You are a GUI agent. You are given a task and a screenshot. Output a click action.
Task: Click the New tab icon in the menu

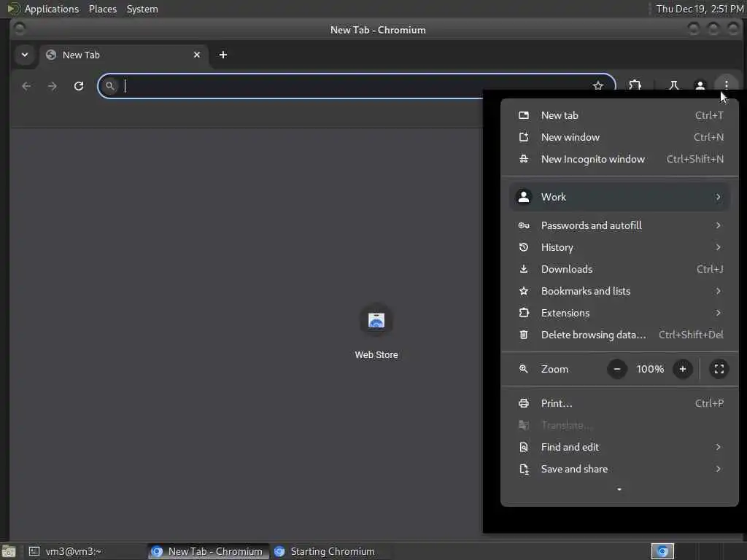(524, 115)
